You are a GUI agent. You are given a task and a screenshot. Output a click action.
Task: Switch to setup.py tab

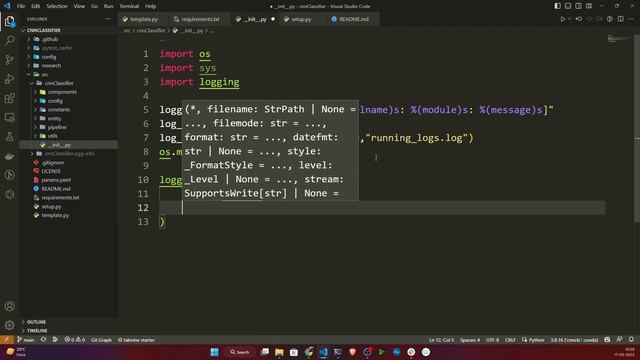(x=301, y=19)
